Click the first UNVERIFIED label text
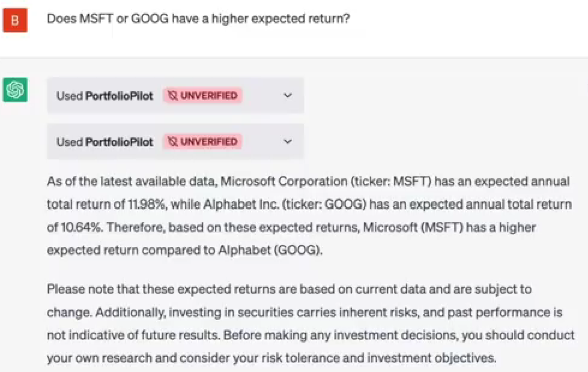Screen dimensions: 588x372 tap(209, 95)
